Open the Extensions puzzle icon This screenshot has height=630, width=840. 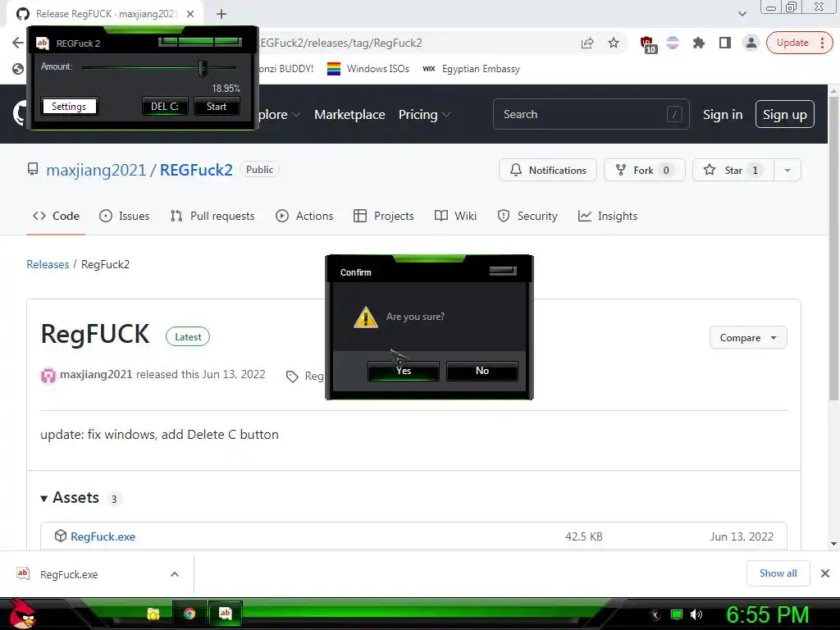pyautogui.click(x=699, y=43)
